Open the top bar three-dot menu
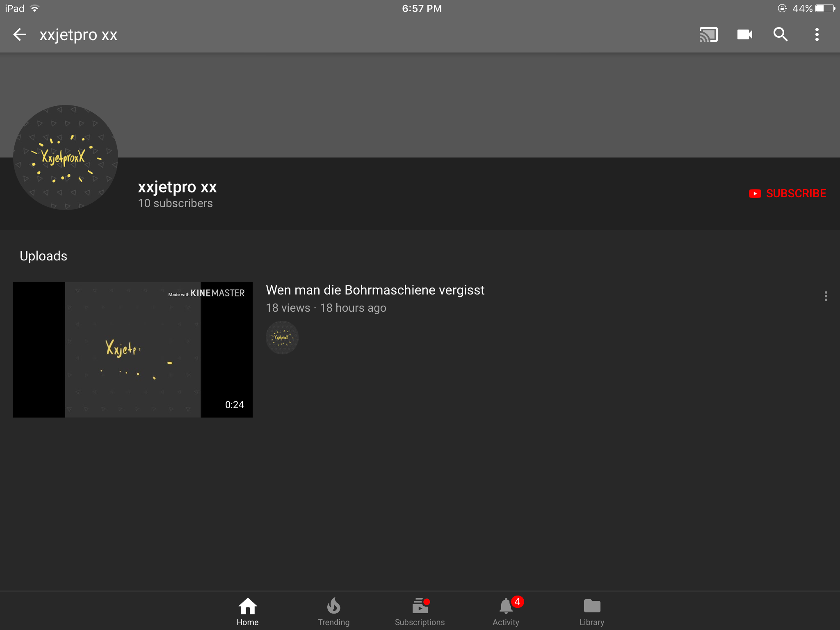 (817, 34)
